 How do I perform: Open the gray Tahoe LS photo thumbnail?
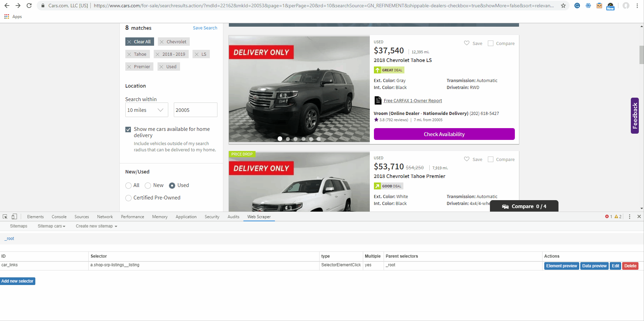(x=299, y=89)
